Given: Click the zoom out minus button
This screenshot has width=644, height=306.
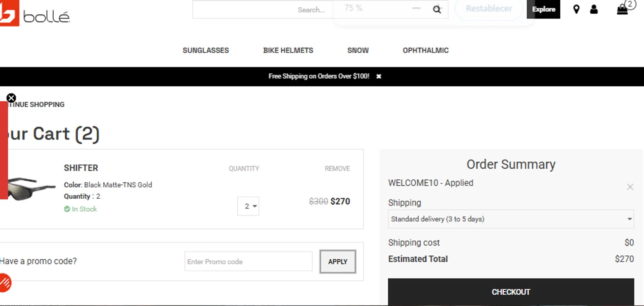Looking at the screenshot, I should pos(416,8).
